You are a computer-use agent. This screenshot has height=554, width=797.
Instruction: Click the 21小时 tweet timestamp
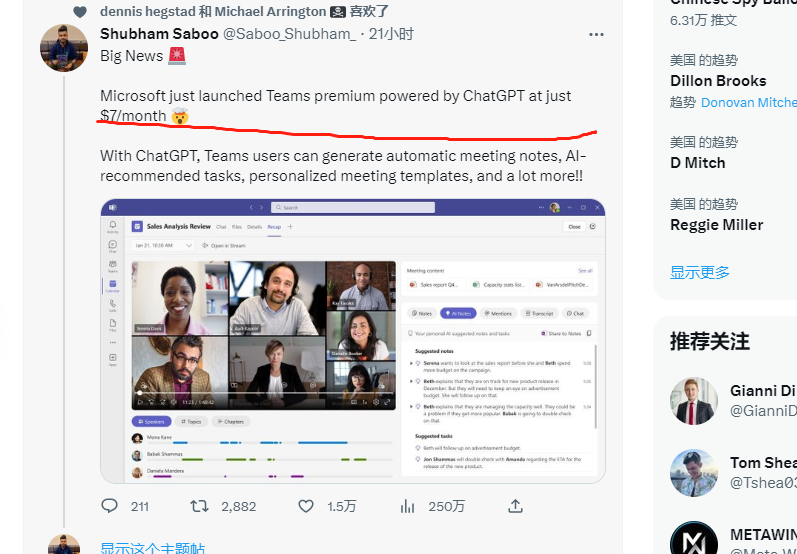pos(391,34)
